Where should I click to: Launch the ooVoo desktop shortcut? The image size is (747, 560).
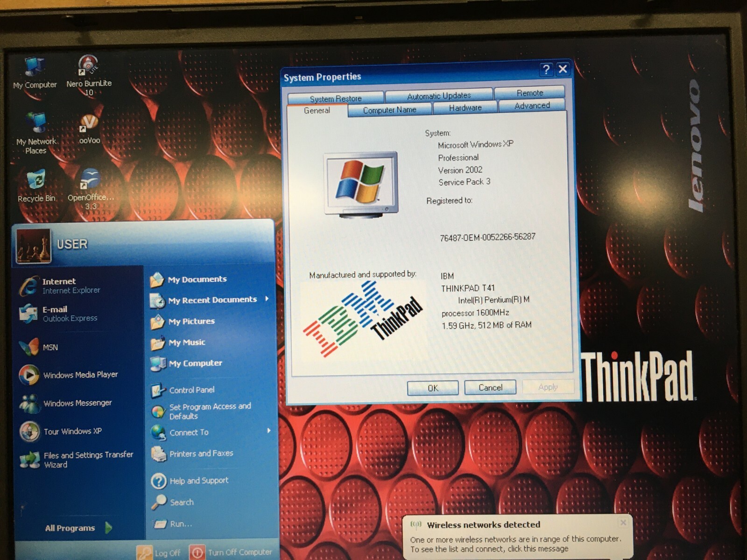(x=89, y=129)
